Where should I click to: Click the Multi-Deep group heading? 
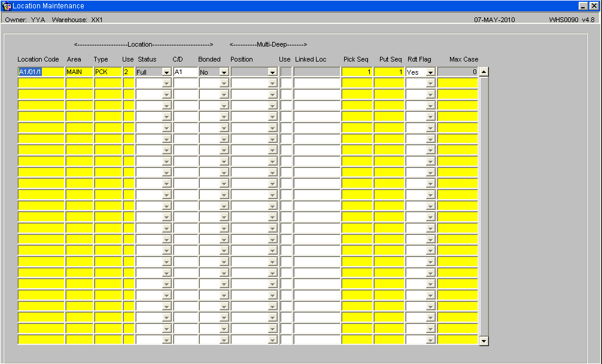tap(268, 44)
